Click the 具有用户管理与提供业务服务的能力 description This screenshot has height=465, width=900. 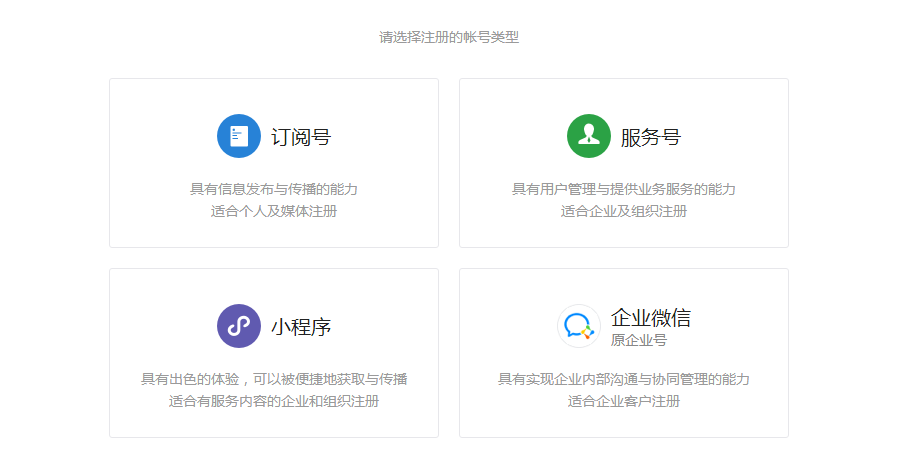coord(624,189)
